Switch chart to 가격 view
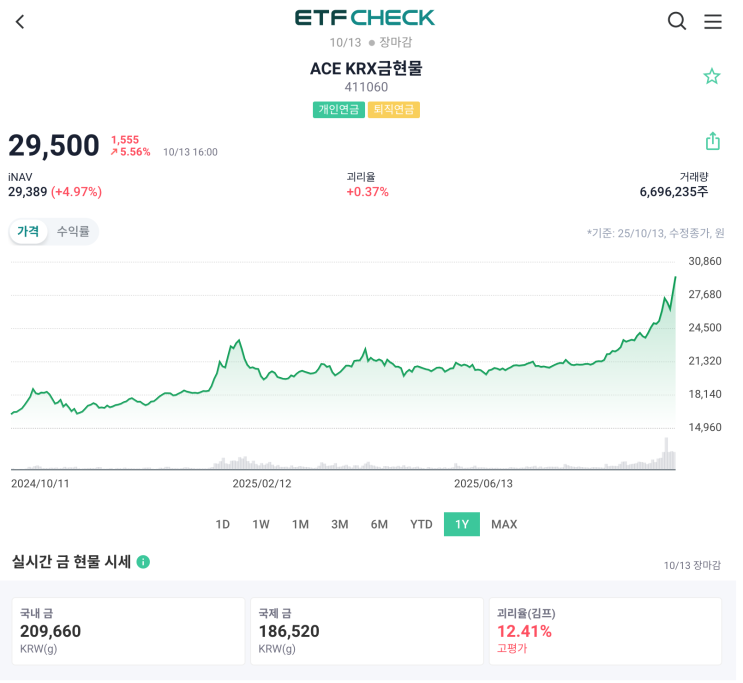The width and height of the screenshot is (743, 683). coord(28,231)
